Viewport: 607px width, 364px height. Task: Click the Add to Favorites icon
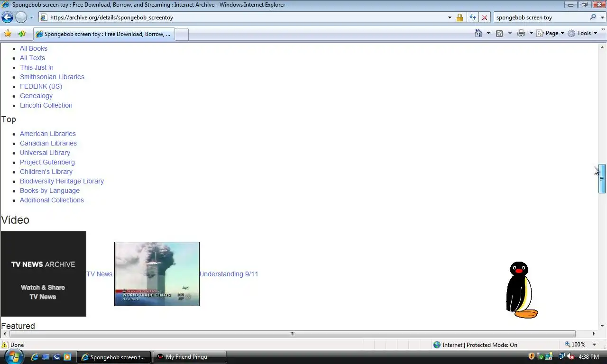22,33
